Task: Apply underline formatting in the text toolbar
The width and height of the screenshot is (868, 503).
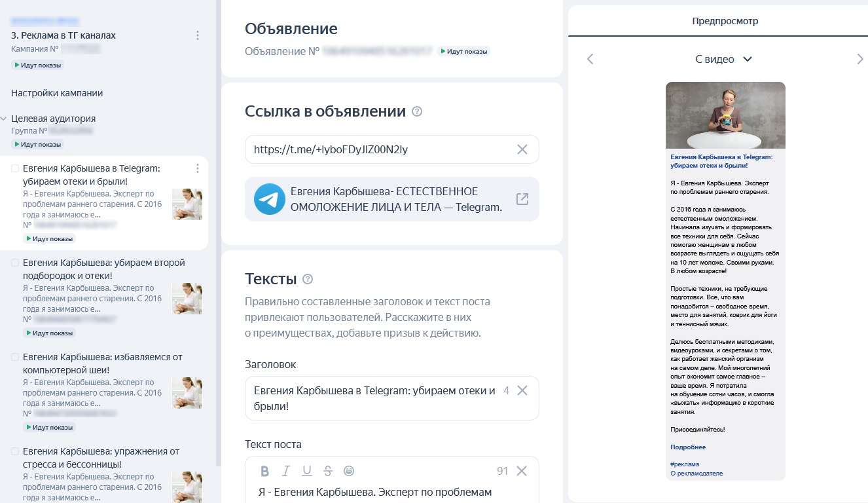Action: (306, 471)
